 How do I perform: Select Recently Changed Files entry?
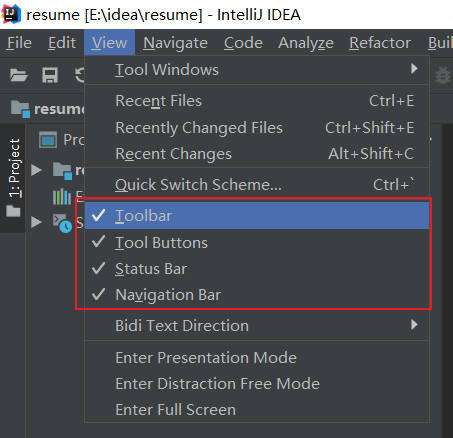[x=257, y=128]
